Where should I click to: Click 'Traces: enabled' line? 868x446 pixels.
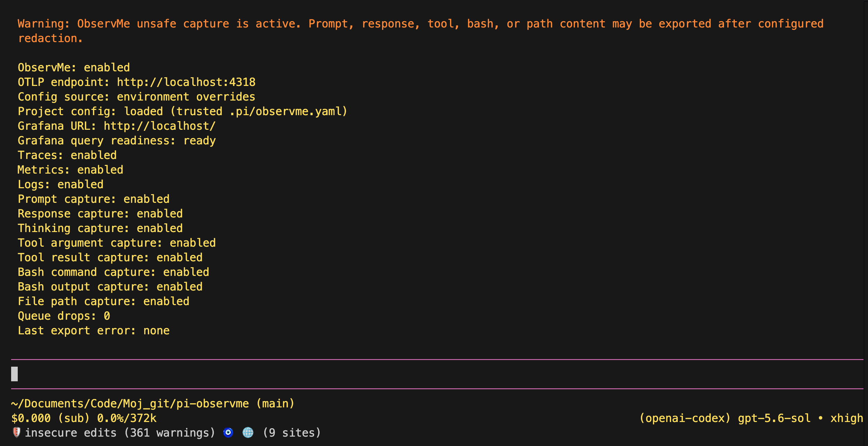pos(67,155)
